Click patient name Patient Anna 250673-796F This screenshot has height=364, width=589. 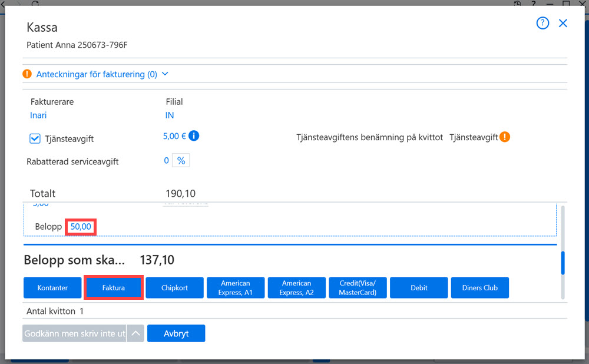77,45
